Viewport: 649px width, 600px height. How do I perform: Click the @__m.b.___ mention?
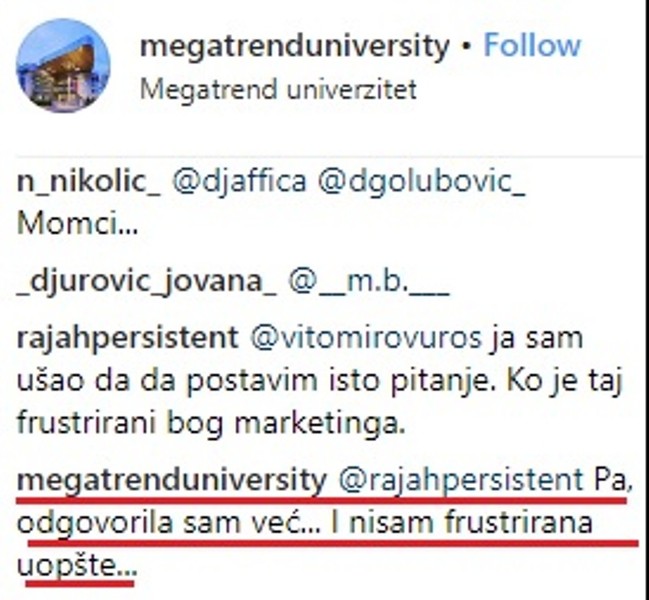pyautogui.click(x=369, y=282)
